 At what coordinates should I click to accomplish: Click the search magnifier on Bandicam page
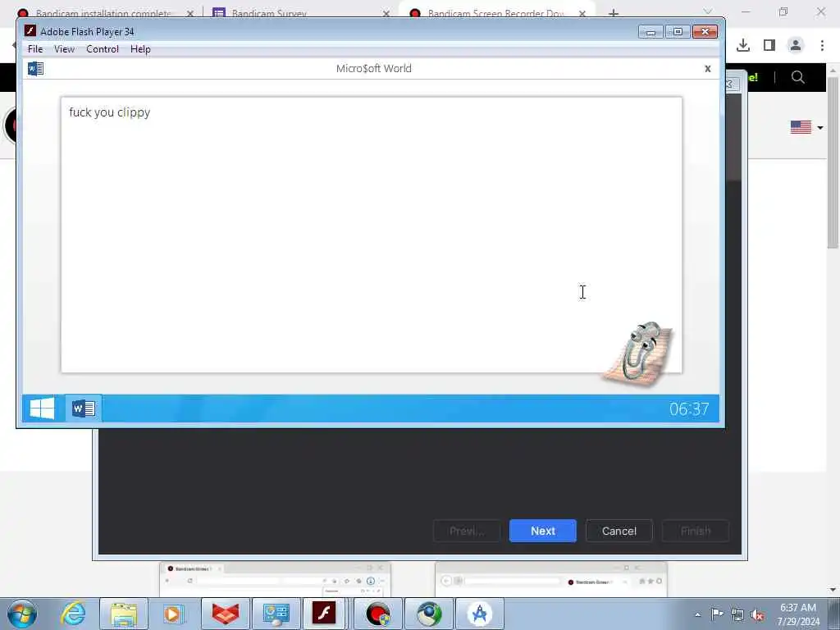click(x=797, y=77)
